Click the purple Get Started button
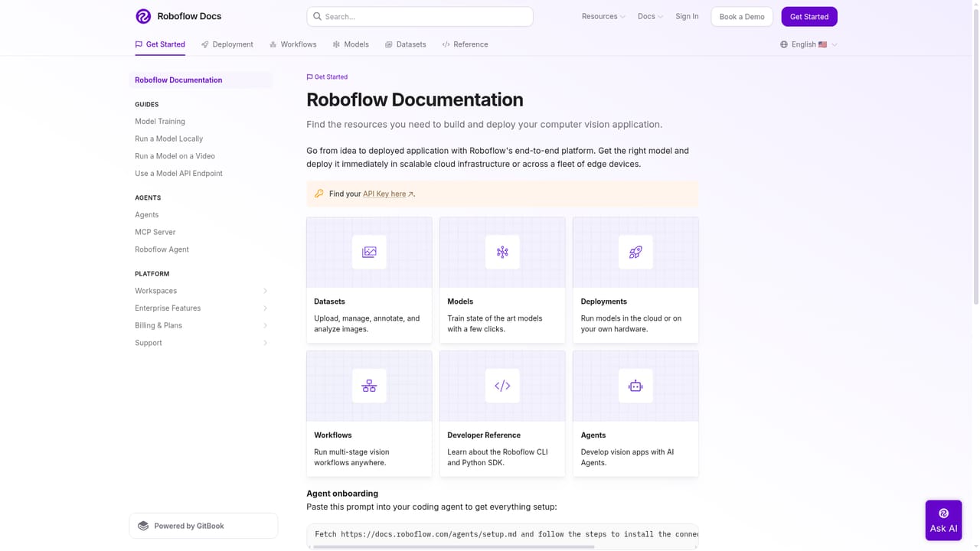Viewport: 980px width, 551px height. point(809,16)
